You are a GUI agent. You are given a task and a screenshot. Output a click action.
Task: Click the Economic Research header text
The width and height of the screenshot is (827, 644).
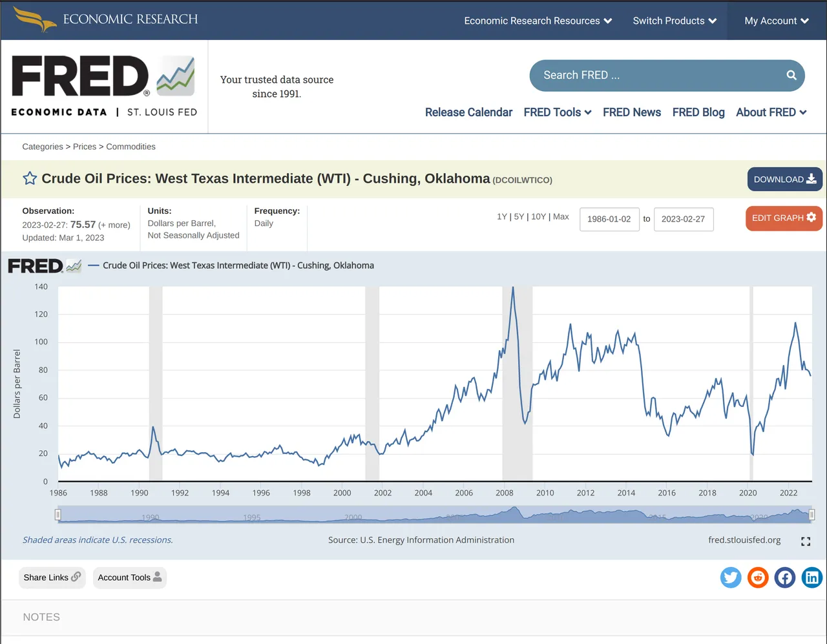click(x=131, y=19)
